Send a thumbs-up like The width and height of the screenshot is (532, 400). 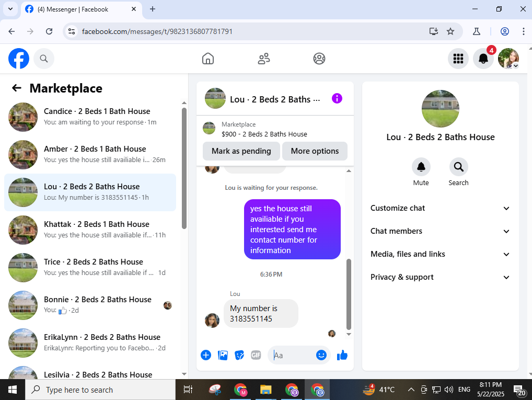tap(342, 355)
